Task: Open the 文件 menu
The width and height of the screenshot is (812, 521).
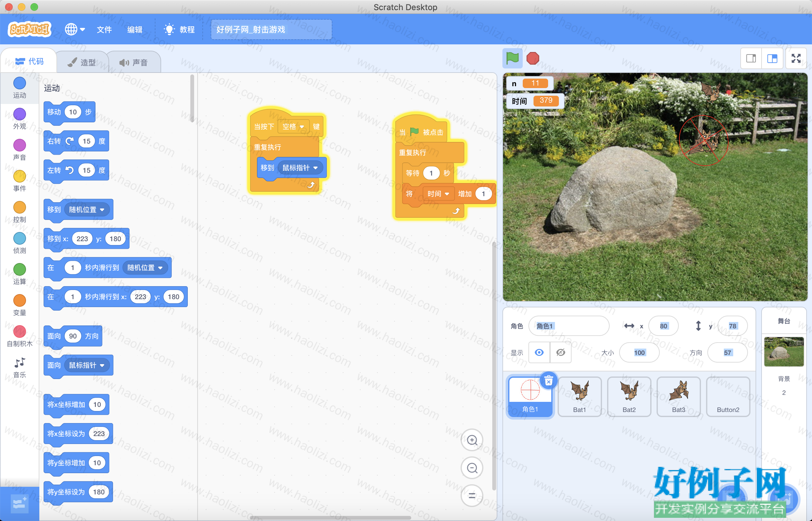Action: 104,29
